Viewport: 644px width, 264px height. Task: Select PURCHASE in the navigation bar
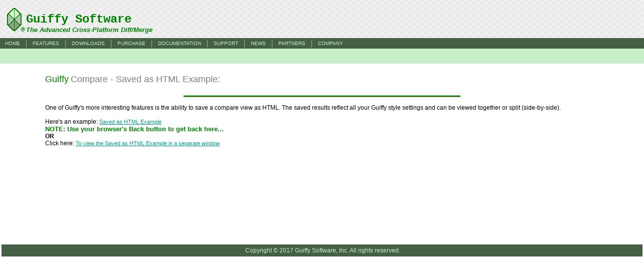click(x=131, y=44)
